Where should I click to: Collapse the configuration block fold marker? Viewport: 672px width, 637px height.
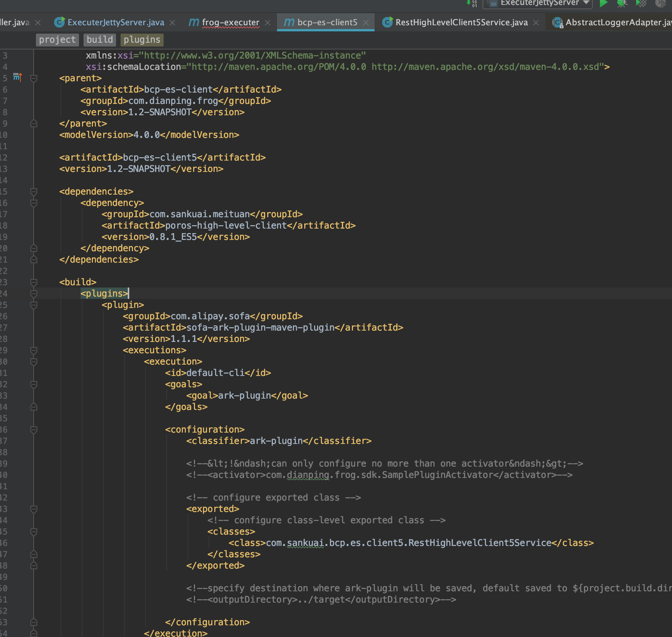[34, 430]
